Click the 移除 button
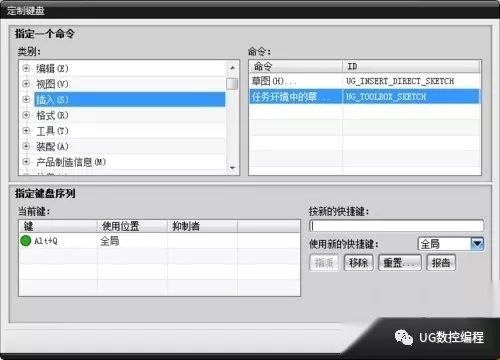This screenshot has height=360, width=500. [358, 263]
